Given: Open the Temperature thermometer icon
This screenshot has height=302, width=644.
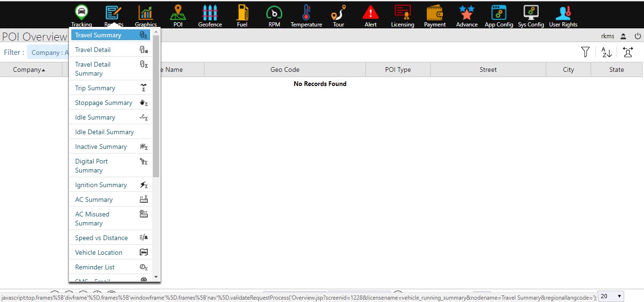Looking at the screenshot, I should click(306, 13).
